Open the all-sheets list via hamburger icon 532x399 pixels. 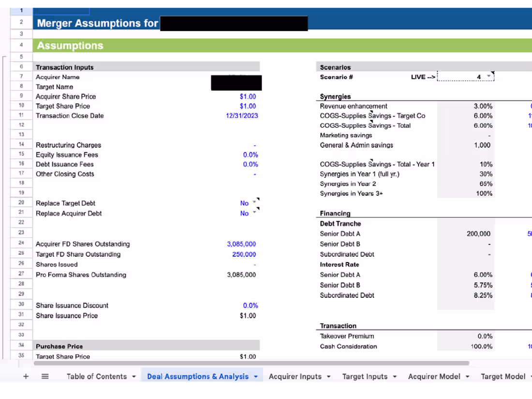coord(45,376)
